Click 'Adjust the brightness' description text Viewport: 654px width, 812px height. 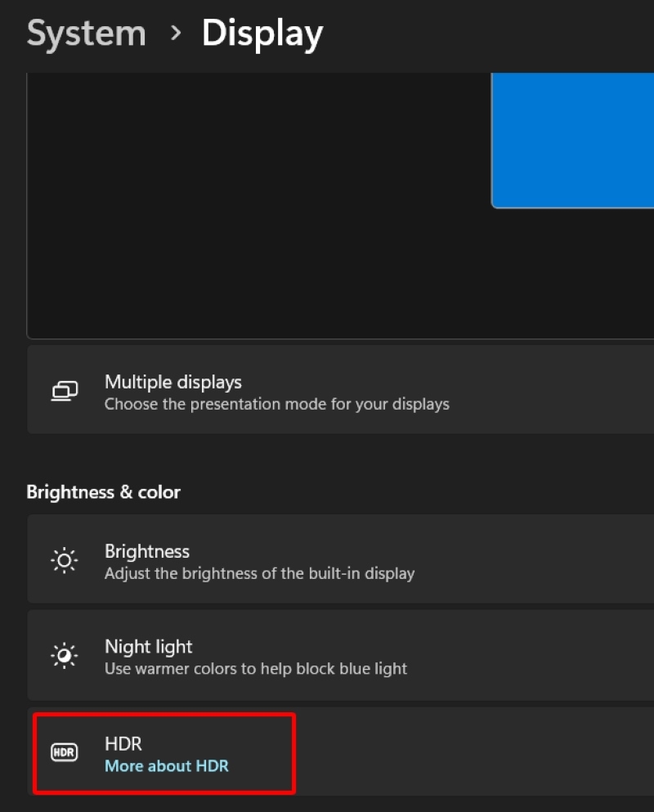tap(259, 573)
